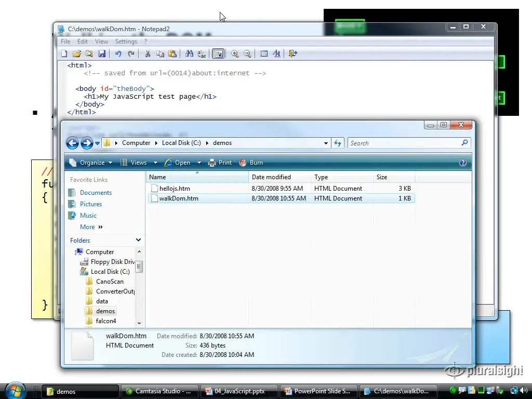This screenshot has width=532, height=399.
Task: Open the Organize dropdown in Explorer
Action: (x=90, y=163)
